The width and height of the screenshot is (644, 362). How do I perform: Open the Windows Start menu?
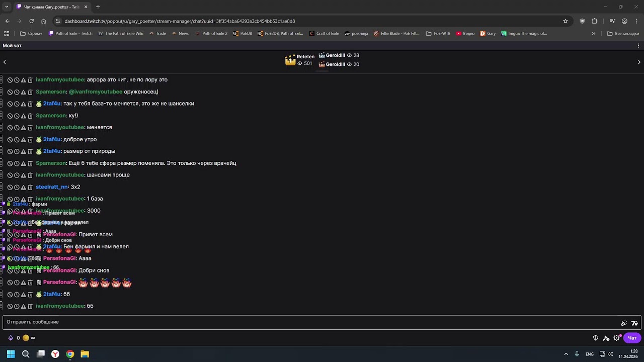(x=11, y=354)
